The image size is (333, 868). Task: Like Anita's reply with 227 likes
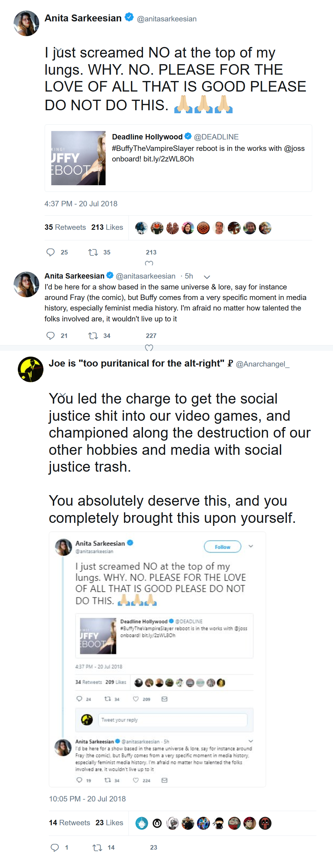(x=149, y=347)
